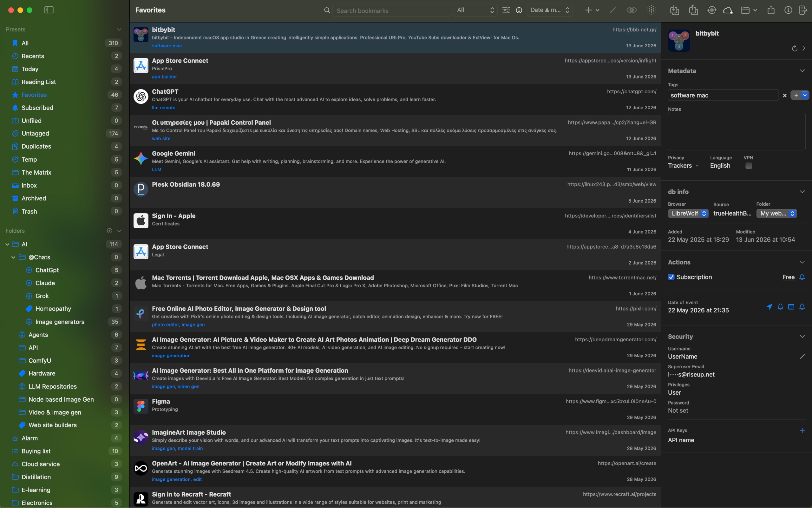Select the Reading List preset
This screenshot has width=812, height=508.
point(65,82)
